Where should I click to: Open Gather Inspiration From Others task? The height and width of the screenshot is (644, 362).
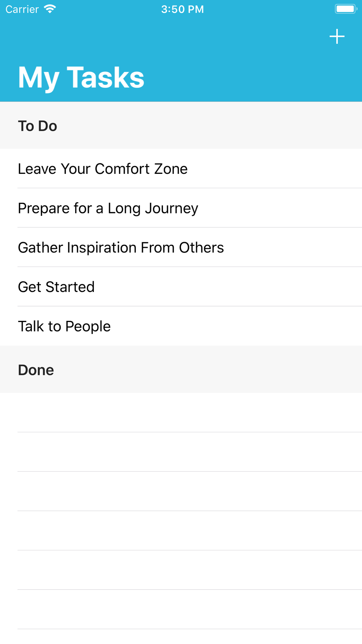click(181, 247)
